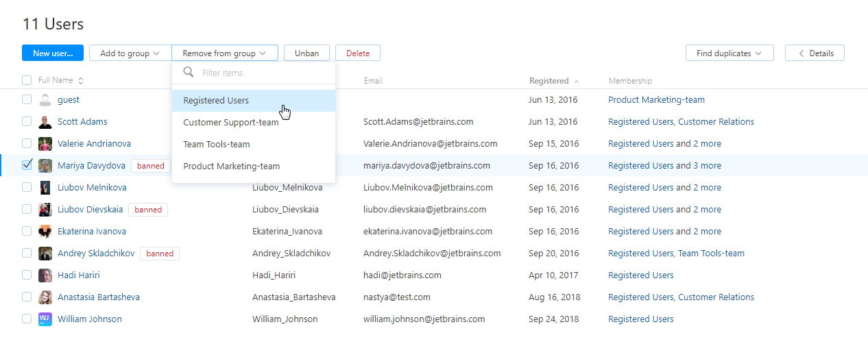
Task: Click the Registered column sort arrow
Action: (577, 81)
